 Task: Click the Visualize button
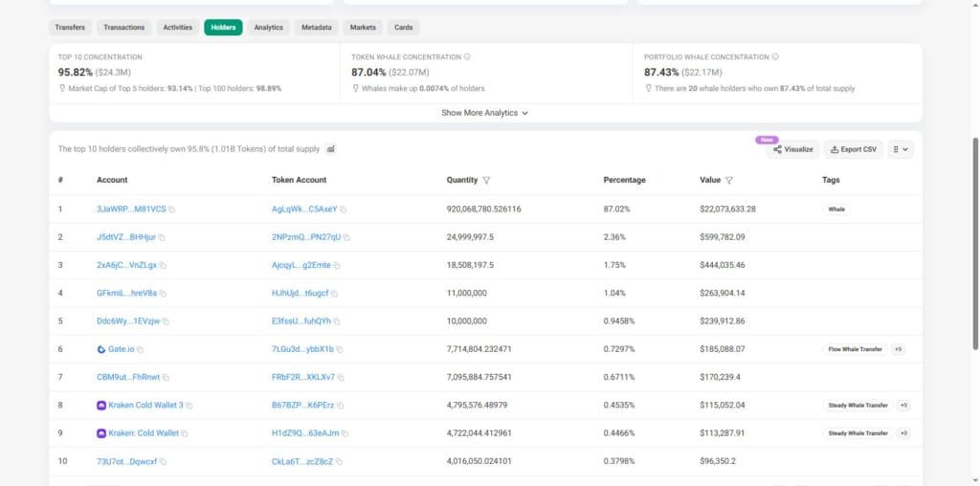[792, 149]
